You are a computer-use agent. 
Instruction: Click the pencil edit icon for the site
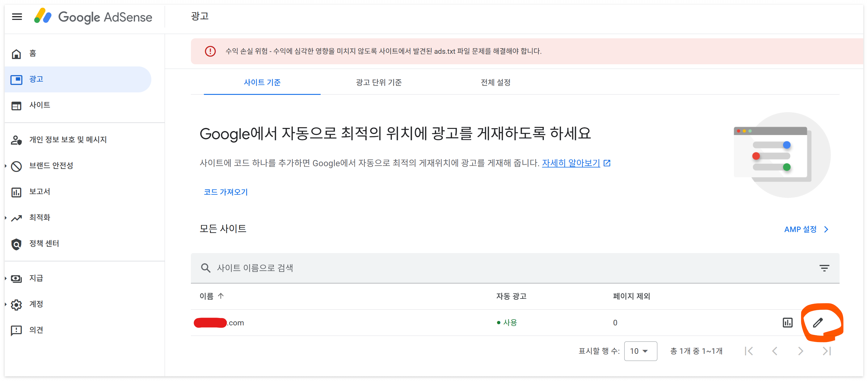click(818, 323)
